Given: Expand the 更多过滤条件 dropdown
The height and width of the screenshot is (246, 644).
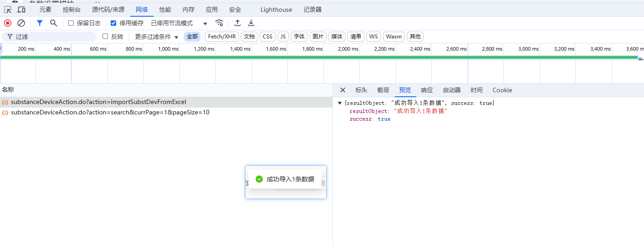Looking at the screenshot, I should (157, 37).
